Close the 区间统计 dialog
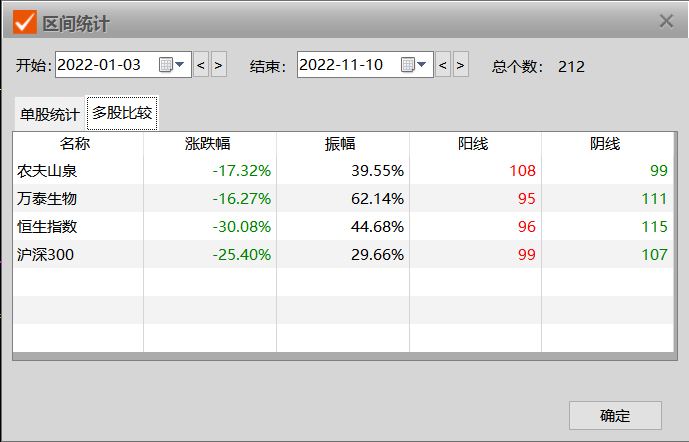Screen dimensions: 689x442 tap(666, 21)
